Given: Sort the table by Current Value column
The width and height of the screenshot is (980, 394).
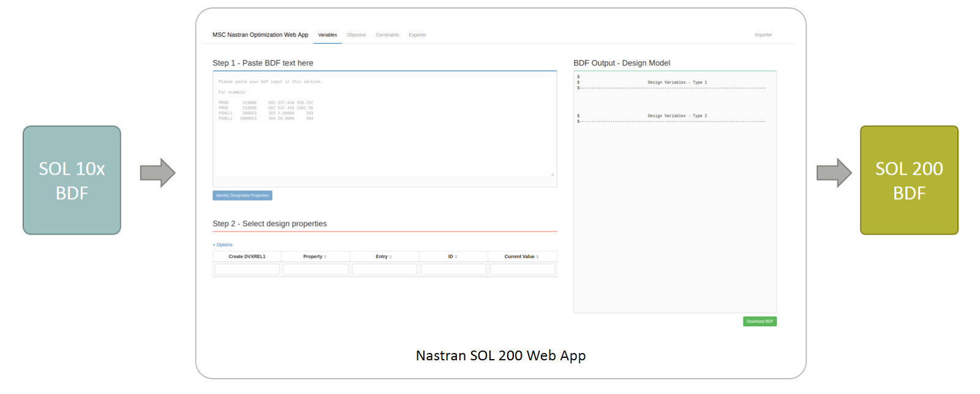Looking at the screenshot, I should point(522,257).
